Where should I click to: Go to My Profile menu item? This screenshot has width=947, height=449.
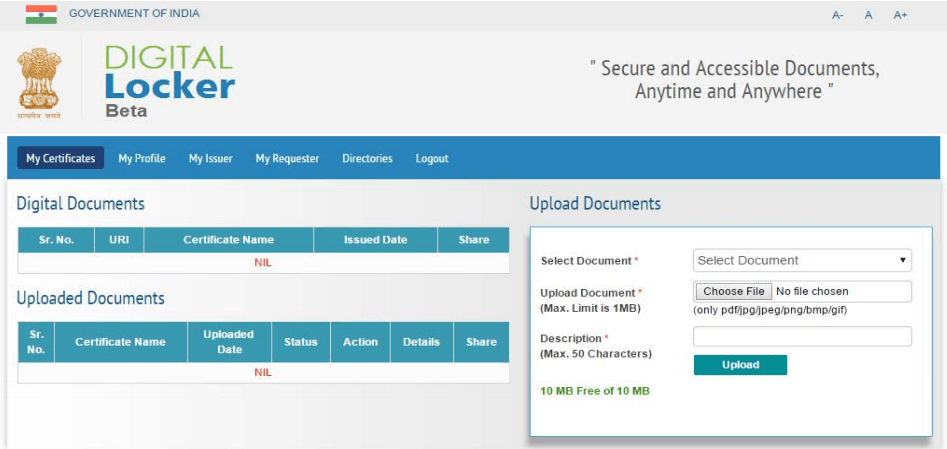pos(142,158)
